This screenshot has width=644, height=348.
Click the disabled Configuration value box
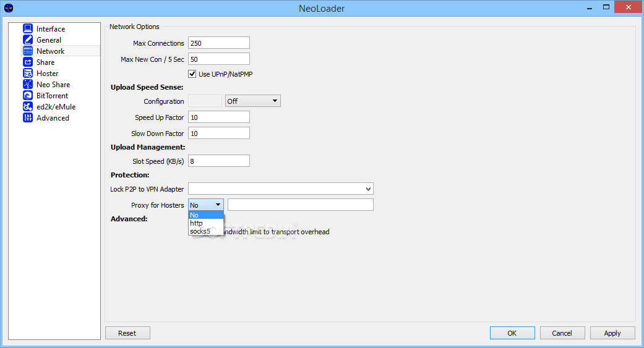(205, 101)
